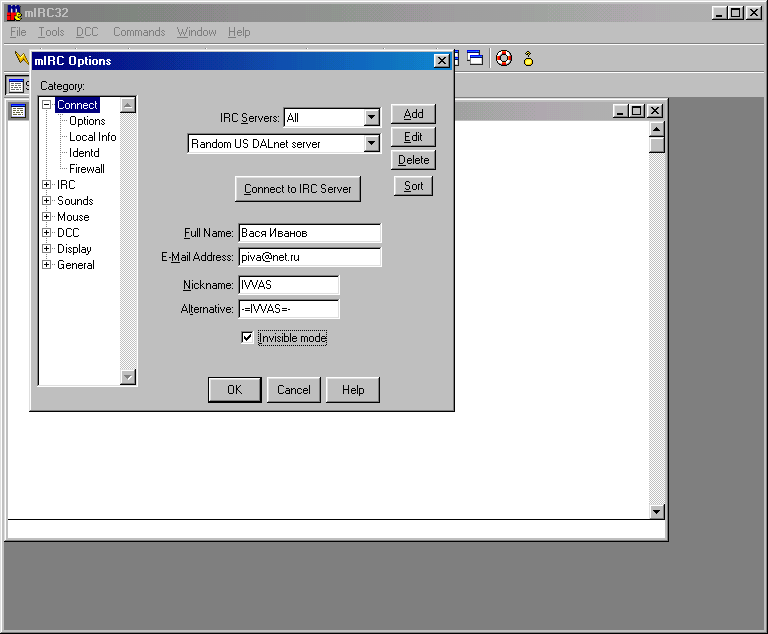Click the cascade windows toolbar icon
768x634 pixels.
pyautogui.click(x=475, y=58)
